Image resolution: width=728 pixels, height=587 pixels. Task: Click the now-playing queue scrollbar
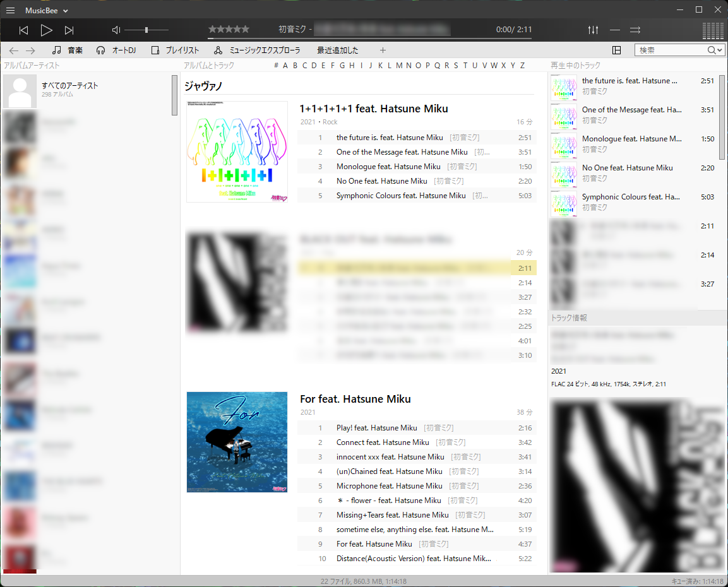(x=722, y=117)
